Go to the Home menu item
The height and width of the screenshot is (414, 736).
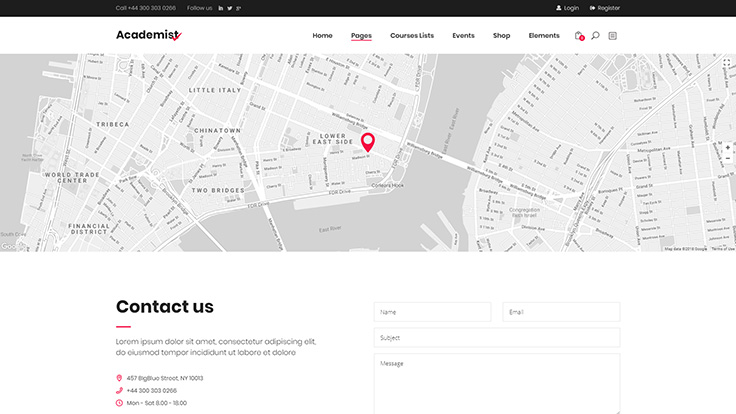(x=322, y=36)
